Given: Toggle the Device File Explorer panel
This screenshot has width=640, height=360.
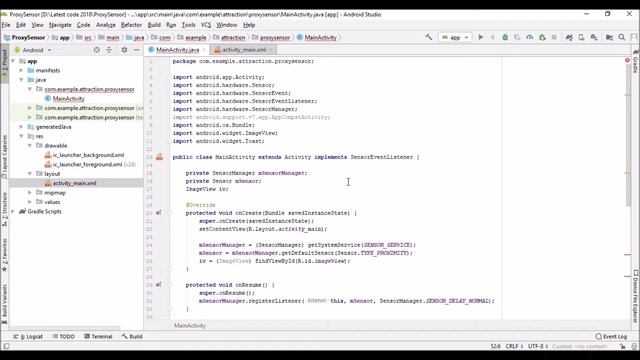Looking at the screenshot, I should tap(636, 296).
